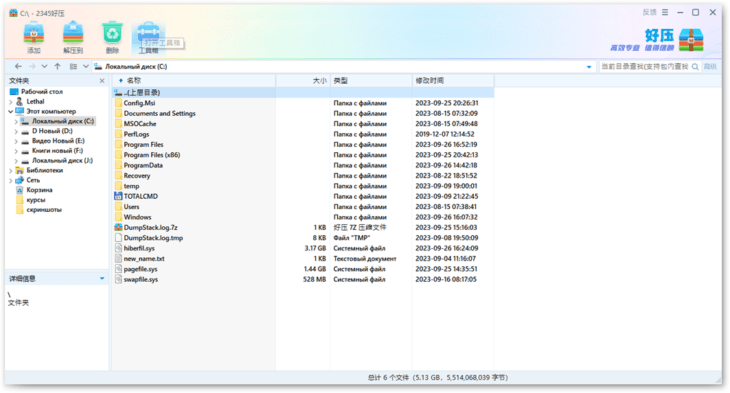Expand the Lethal user node
The width and height of the screenshot is (730, 393).
11,102
